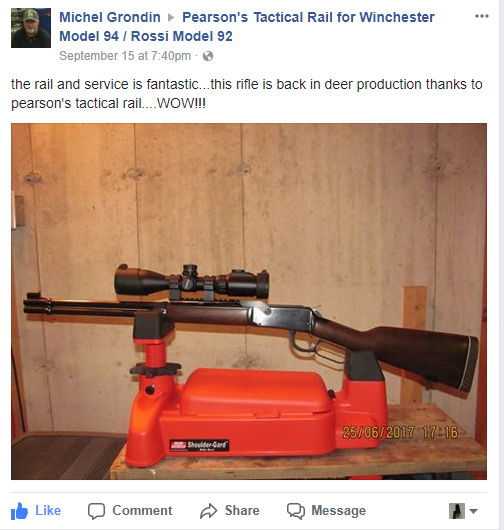The image size is (504, 530).
Task: Open the post options three-dot menu
Action: tap(482, 16)
